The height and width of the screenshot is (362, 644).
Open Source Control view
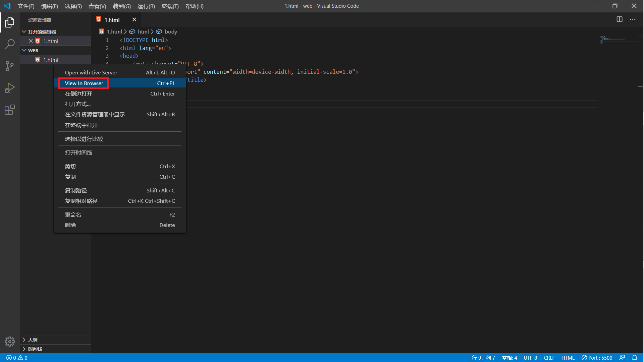pos(10,66)
